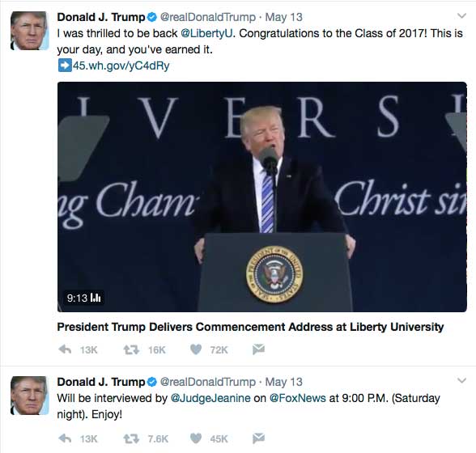Reply to the Liberty University tweet
This screenshot has width=476, height=453.
(65, 349)
